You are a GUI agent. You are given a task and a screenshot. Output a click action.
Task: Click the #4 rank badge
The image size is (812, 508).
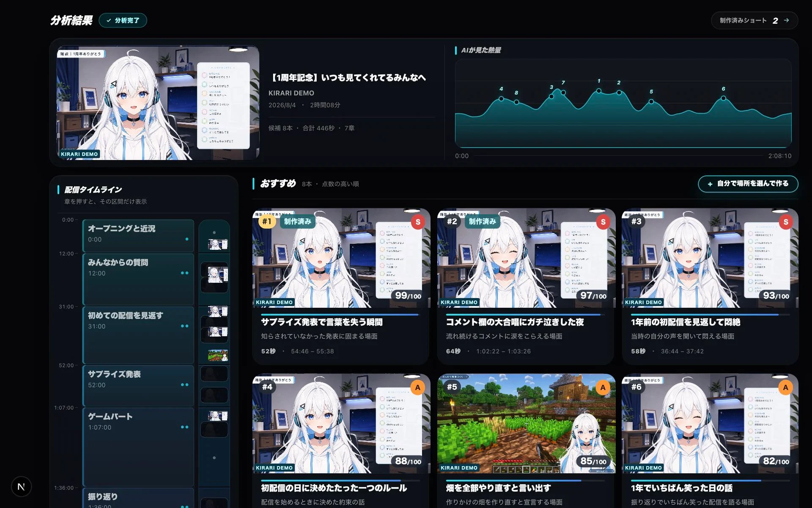pos(267,387)
